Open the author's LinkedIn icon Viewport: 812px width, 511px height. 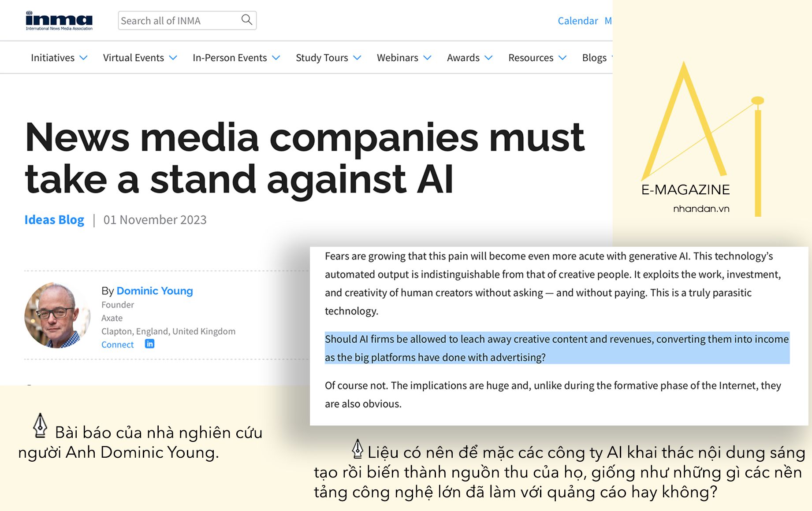pos(150,344)
